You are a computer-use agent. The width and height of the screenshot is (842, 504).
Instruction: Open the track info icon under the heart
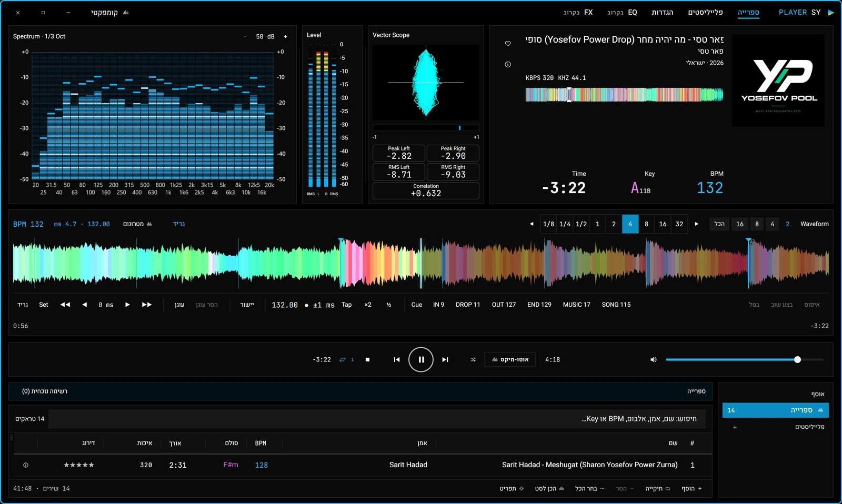[508, 65]
